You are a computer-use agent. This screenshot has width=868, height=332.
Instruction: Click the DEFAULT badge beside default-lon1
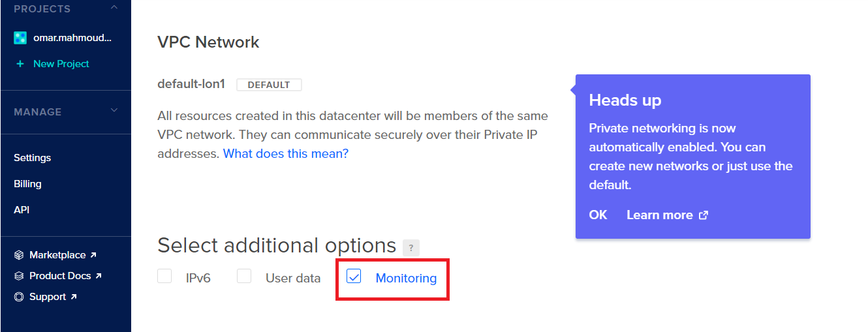tap(269, 85)
